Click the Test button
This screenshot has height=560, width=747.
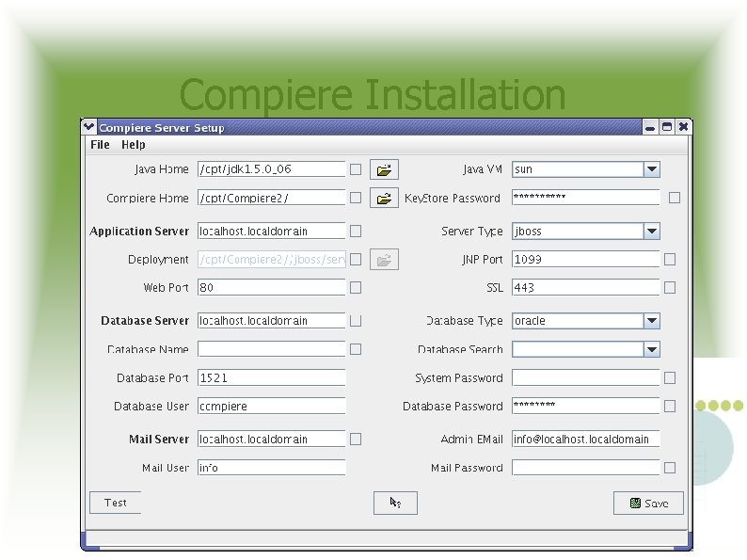(116, 503)
